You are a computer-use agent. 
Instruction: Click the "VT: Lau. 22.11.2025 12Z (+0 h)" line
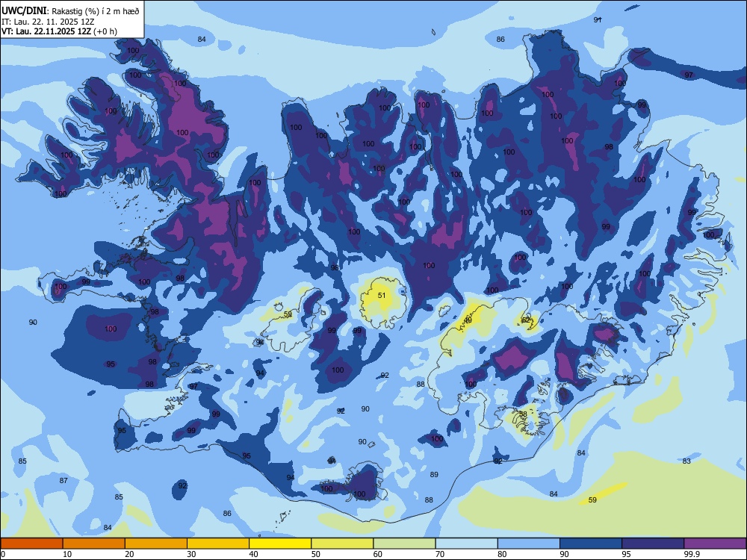pos(59,31)
